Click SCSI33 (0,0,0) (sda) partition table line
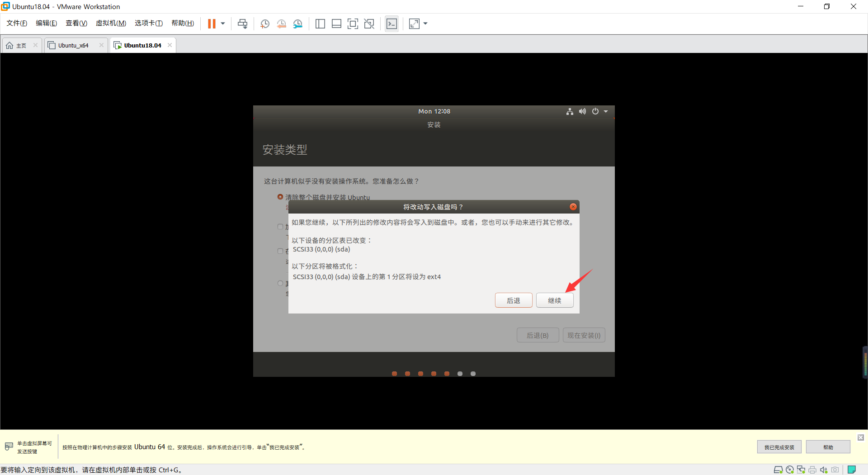868x475 pixels. (321, 249)
